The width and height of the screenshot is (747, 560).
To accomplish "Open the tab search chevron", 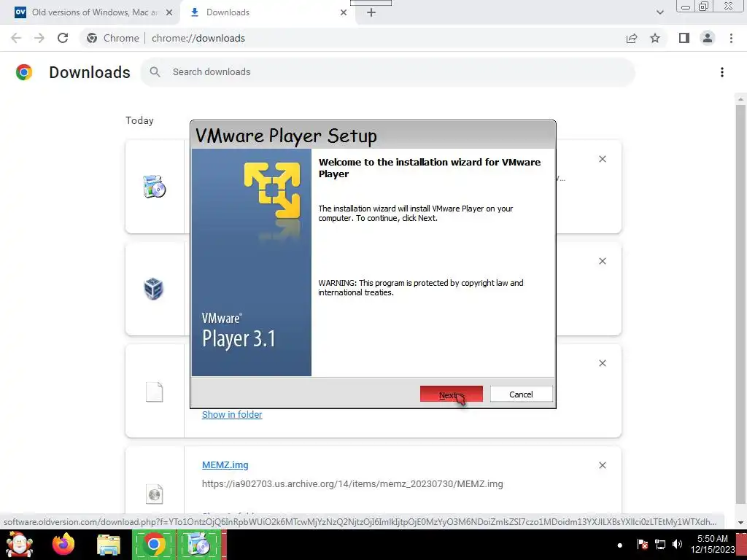I will point(659,12).
